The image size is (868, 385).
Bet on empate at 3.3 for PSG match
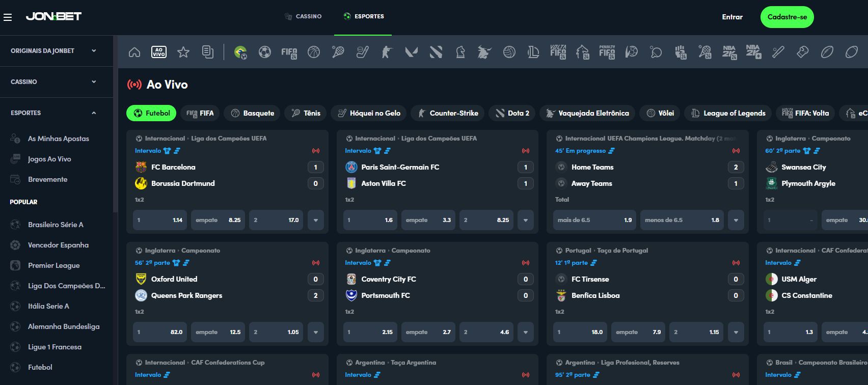pyautogui.click(x=428, y=221)
